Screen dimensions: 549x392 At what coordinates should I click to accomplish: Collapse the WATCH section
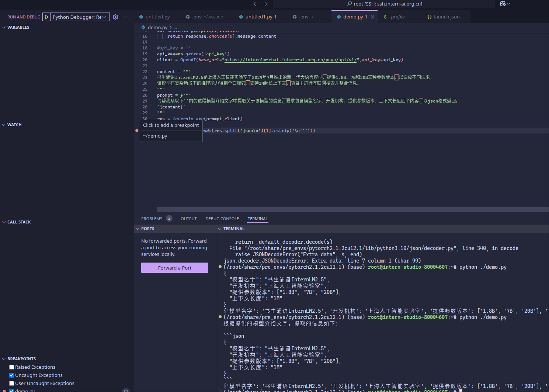(x=14, y=125)
